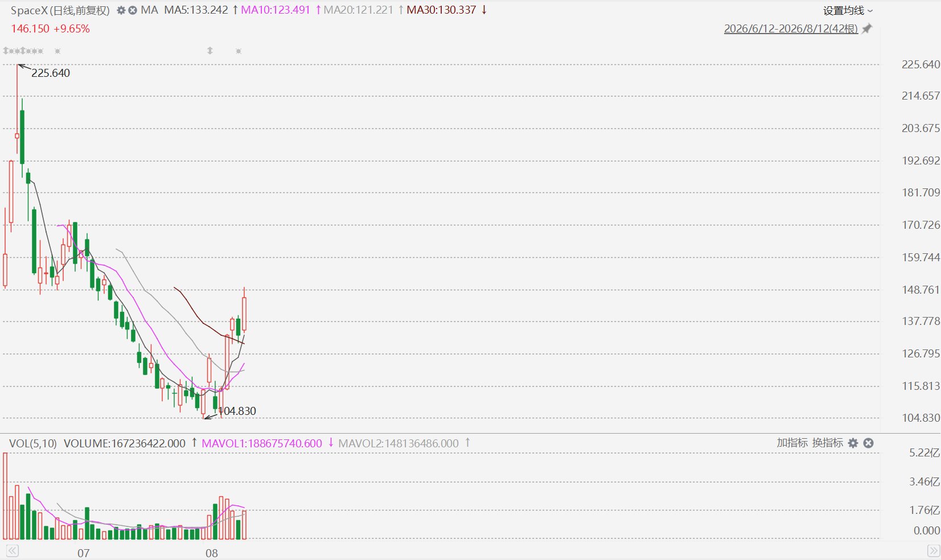Screen dimensions: 941x560
Task: Click the +9.65% change value
Action: (72, 28)
